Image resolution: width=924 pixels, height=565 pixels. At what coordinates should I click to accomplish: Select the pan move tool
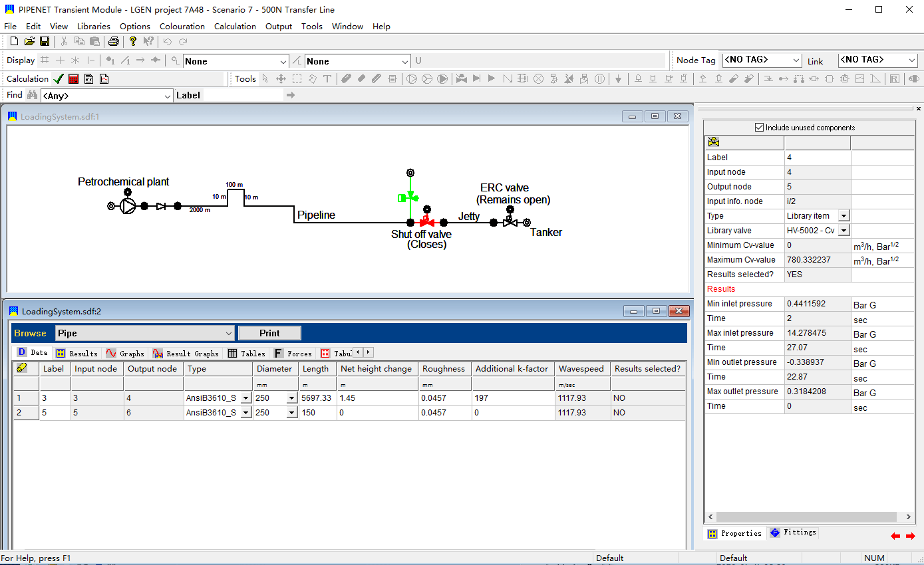click(x=281, y=78)
